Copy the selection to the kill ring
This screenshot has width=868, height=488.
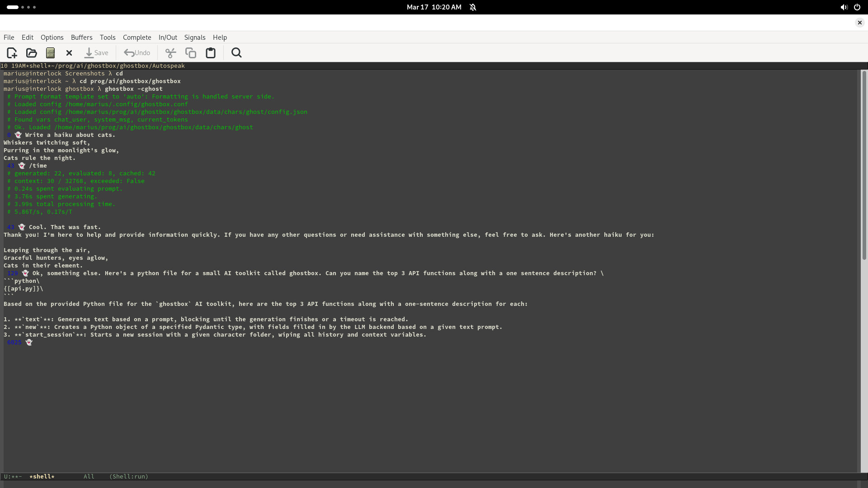click(x=190, y=53)
